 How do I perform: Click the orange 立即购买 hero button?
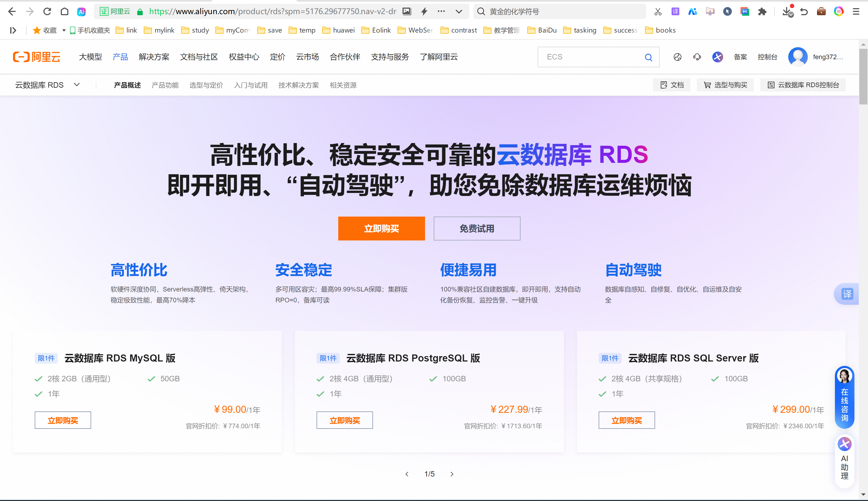tap(381, 229)
